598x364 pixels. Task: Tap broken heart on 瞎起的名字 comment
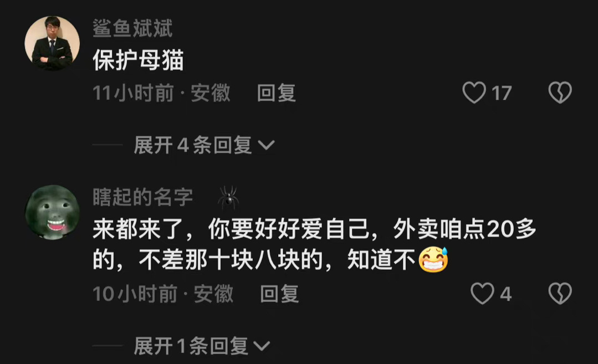click(560, 294)
